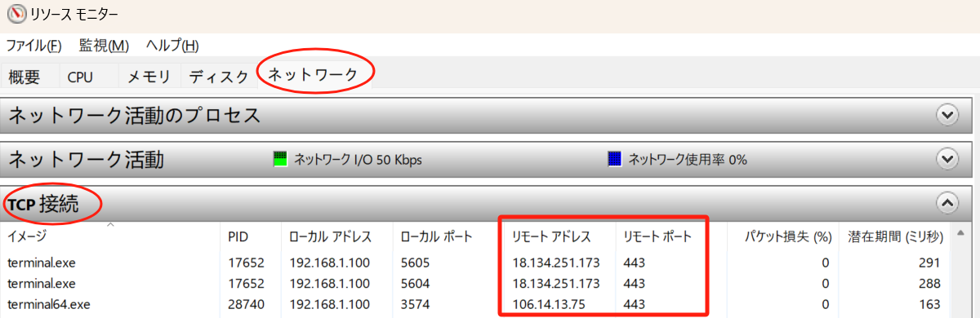Click the green ネットワーク I/O indicator square

(x=281, y=159)
